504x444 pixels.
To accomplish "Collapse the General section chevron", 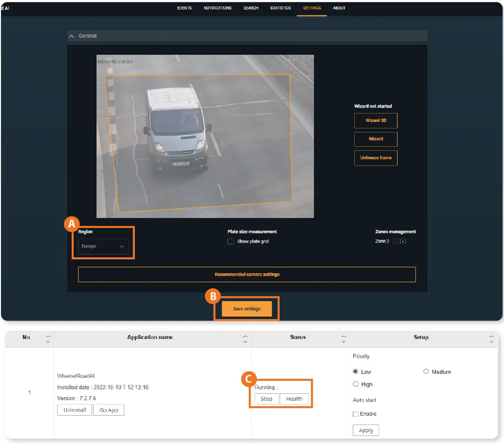I will pyautogui.click(x=72, y=36).
